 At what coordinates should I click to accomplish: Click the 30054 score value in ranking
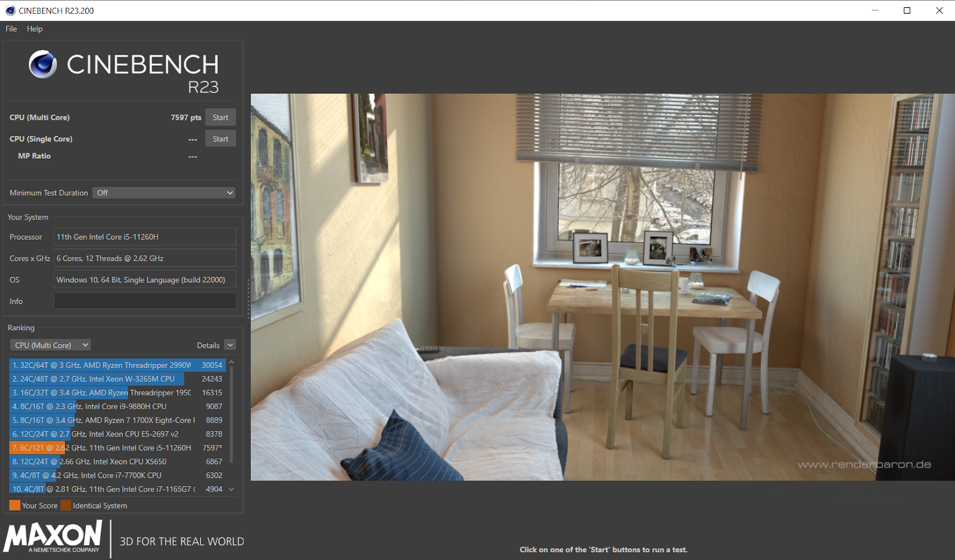tap(212, 365)
